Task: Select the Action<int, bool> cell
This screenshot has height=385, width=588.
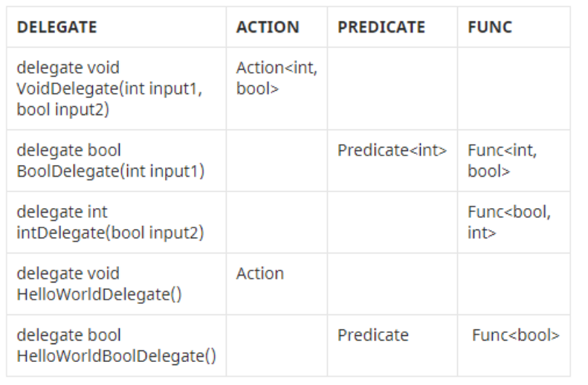Action: click(277, 89)
